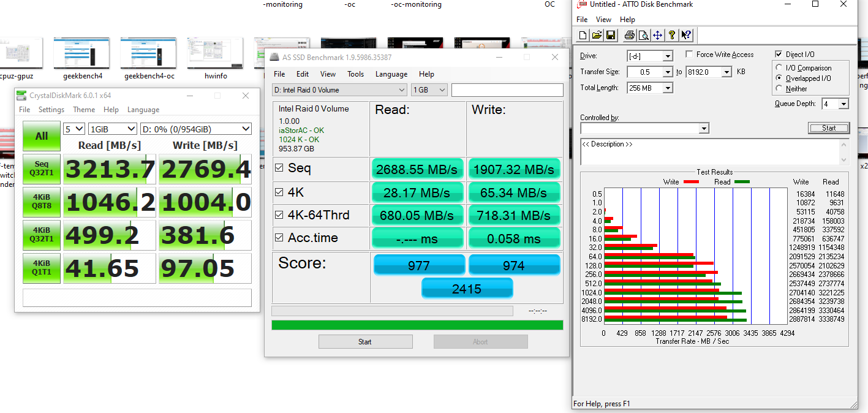
Task: Open Total Length 256 MB dropdown
Action: 668,88
